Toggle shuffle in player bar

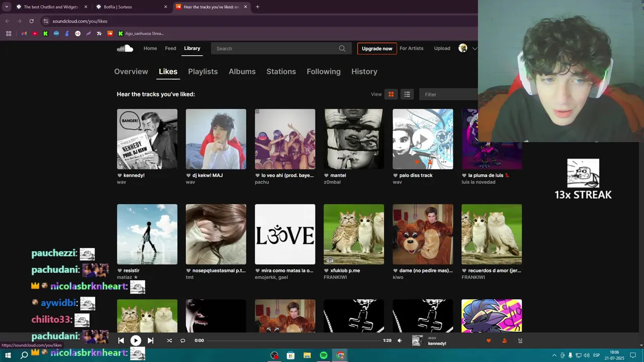tap(169, 340)
